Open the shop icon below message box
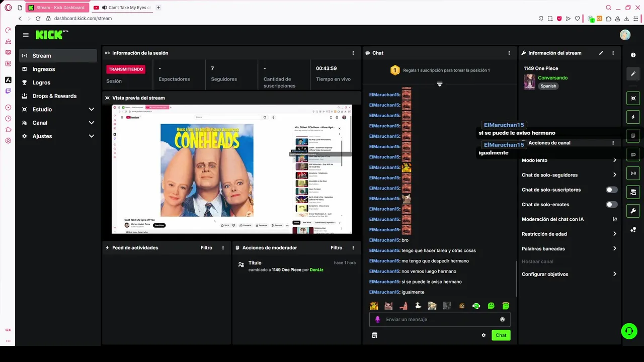This screenshot has height=362, width=644. 374,335
